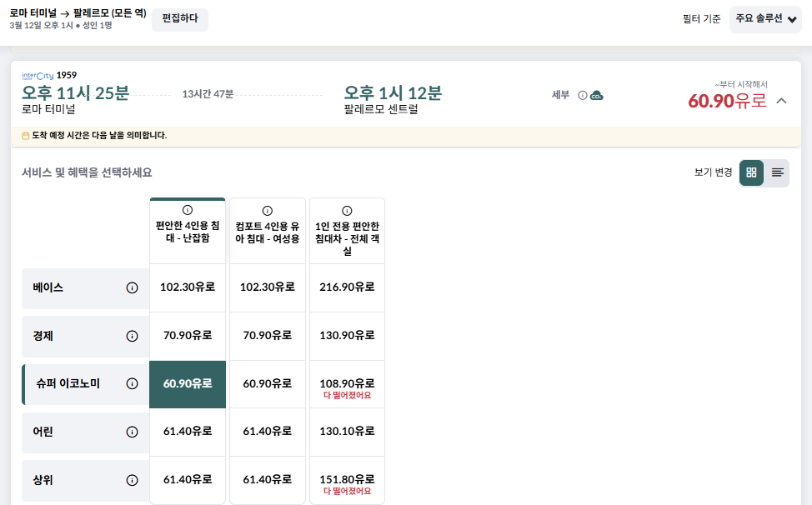Click info icon next to 어린 fare
Screen dimensions: 812x505
tap(132, 432)
